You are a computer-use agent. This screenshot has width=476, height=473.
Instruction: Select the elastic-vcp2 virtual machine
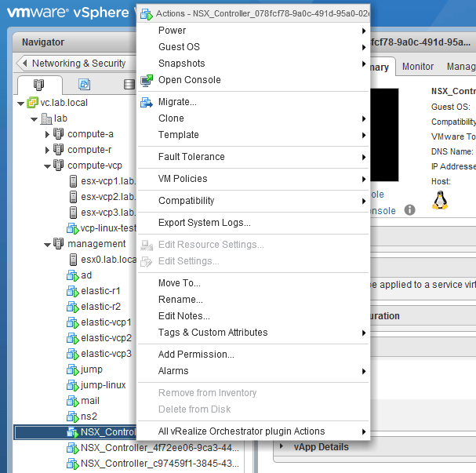(106, 338)
